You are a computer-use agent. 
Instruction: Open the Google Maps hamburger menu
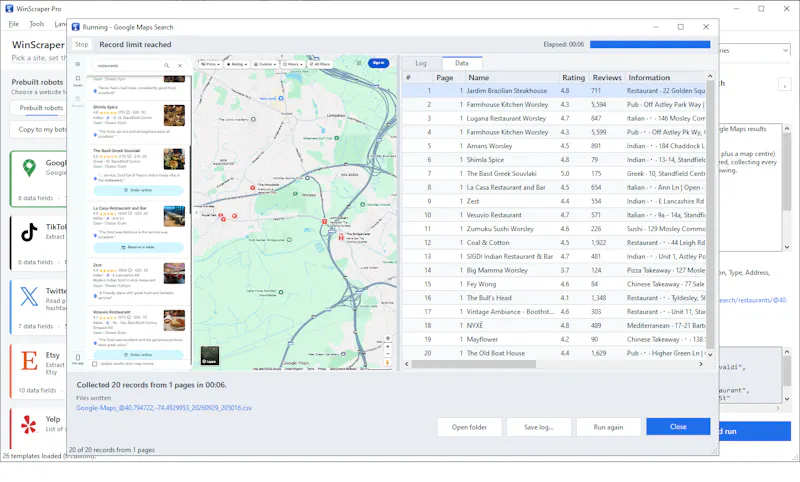(78, 64)
